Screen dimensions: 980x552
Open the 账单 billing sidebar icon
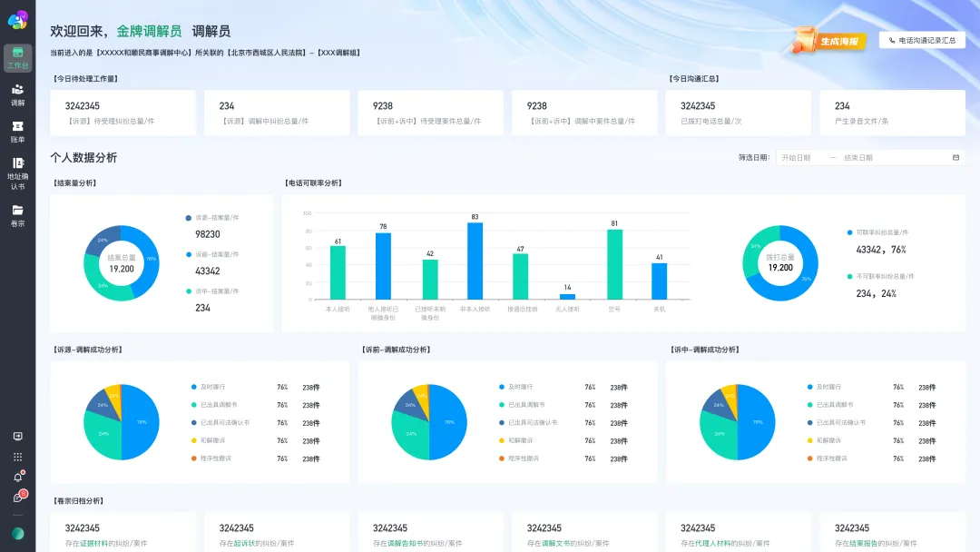point(17,132)
